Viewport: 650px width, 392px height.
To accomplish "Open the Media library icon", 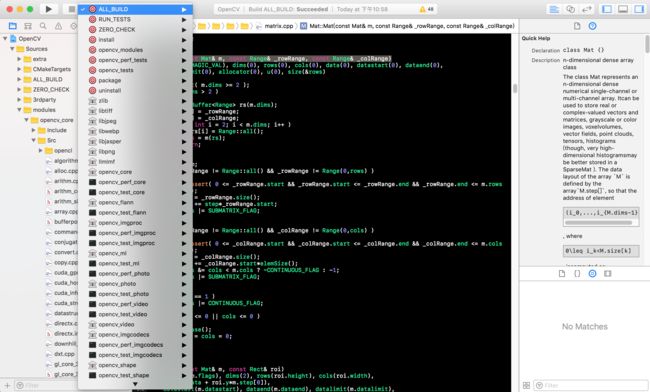I will point(608,273).
